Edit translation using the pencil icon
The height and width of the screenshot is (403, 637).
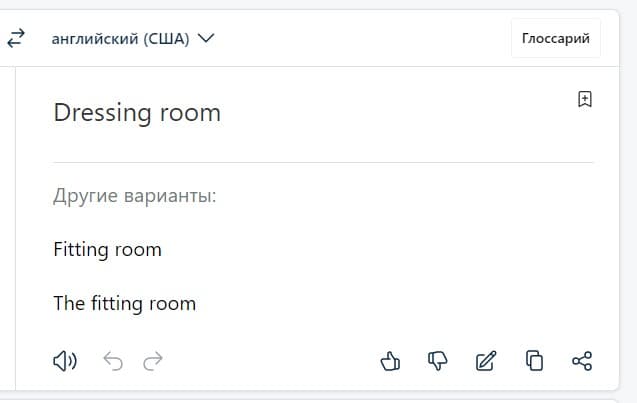[x=486, y=361]
